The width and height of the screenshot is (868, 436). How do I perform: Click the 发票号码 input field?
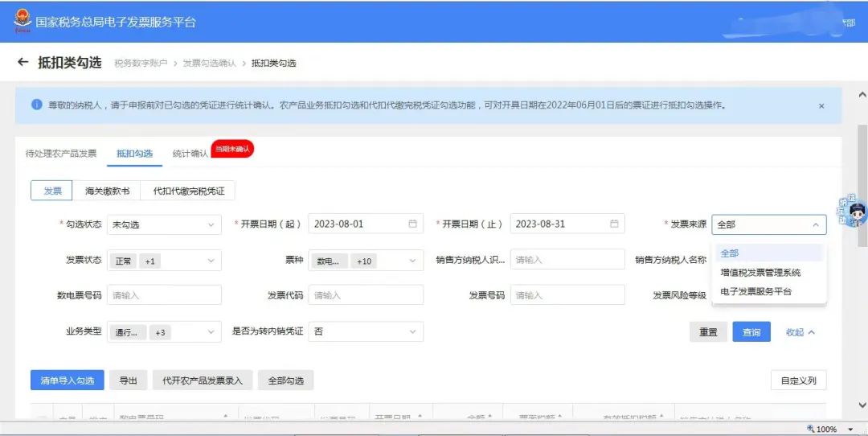(x=567, y=295)
